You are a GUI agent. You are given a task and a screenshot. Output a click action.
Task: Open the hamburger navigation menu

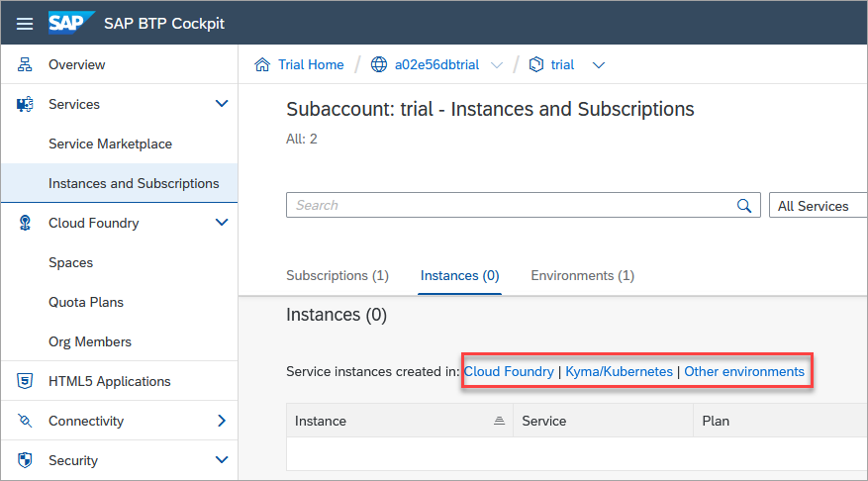25,24
